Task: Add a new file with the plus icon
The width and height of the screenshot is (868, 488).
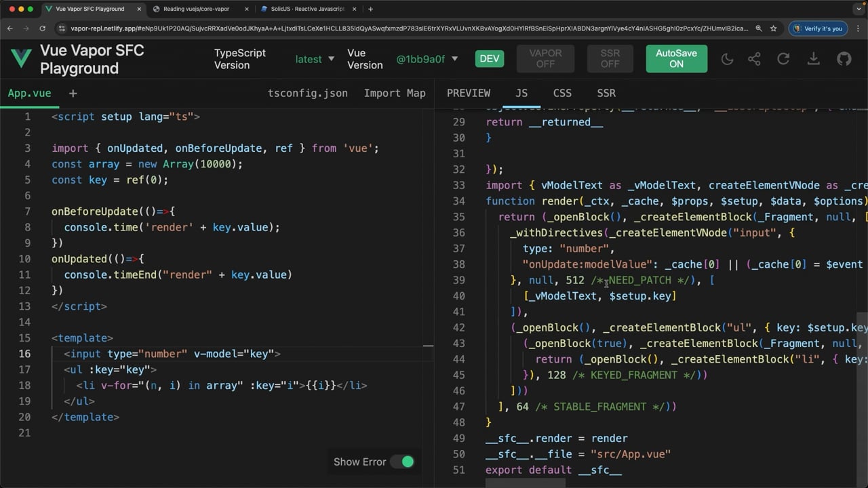Action: 73,93
